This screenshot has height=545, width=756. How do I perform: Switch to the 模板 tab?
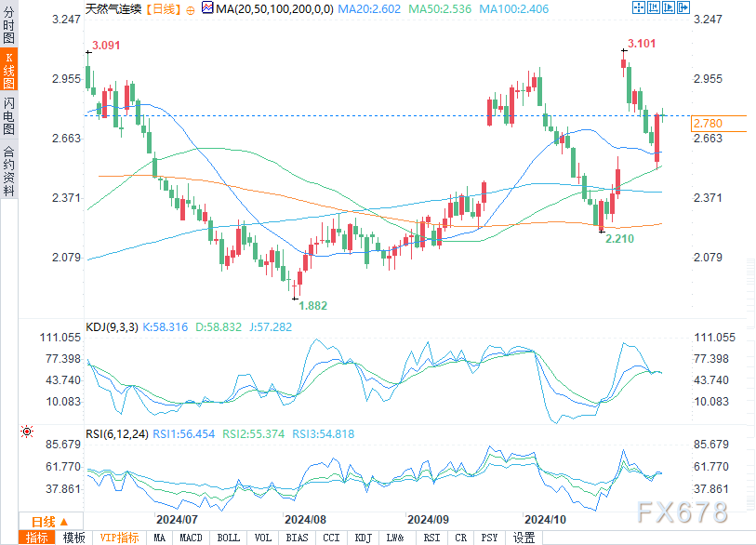[74, 538]
